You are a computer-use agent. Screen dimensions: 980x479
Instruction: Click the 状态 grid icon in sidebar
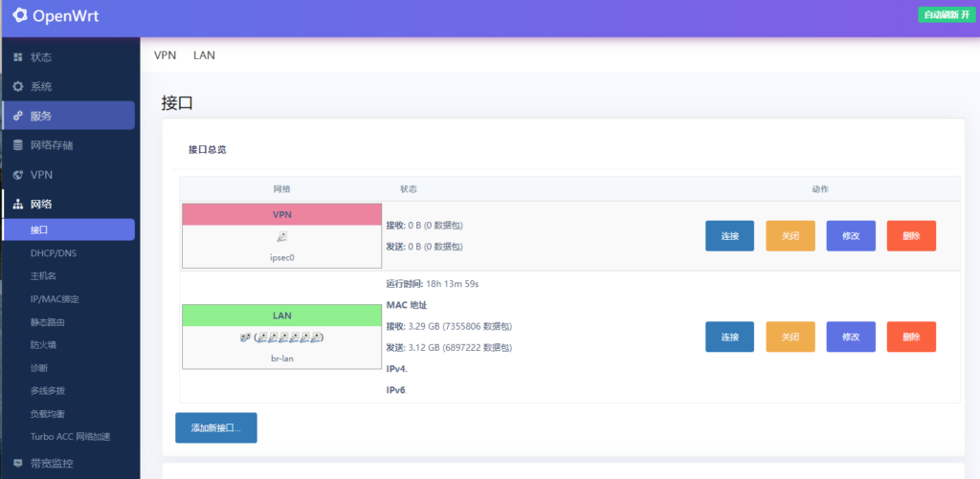click(x=17, y=57)
